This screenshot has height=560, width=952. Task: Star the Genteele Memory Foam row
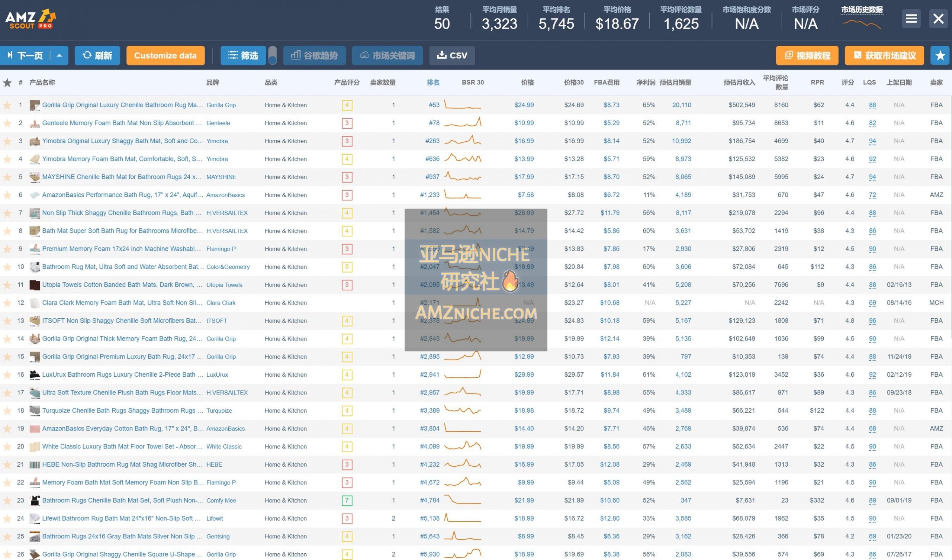pos(7,123)
